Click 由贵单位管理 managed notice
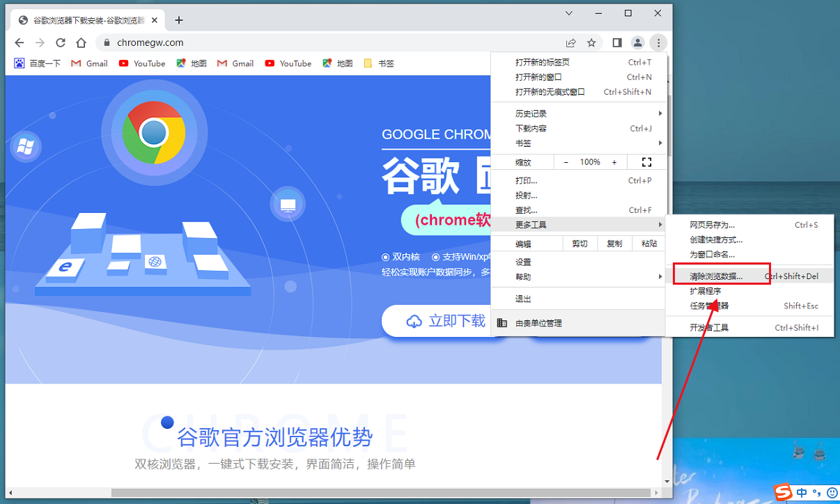 (x=579, y=323)
